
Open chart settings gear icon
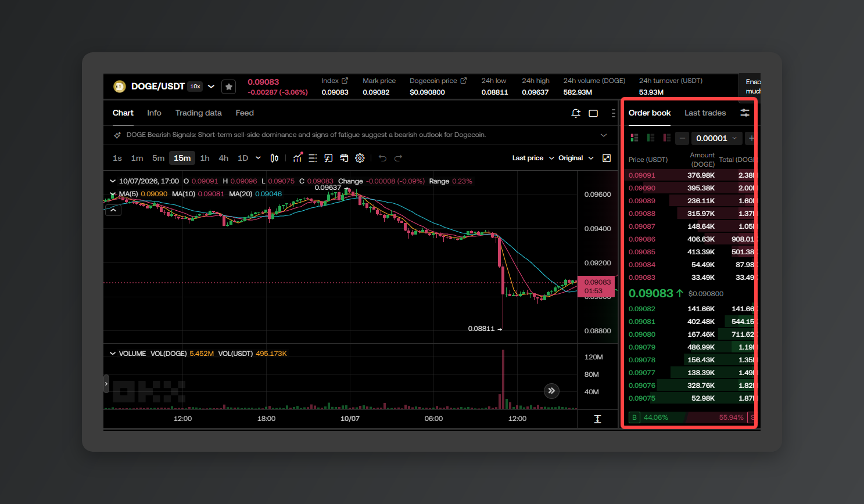(x=360, y=158)
